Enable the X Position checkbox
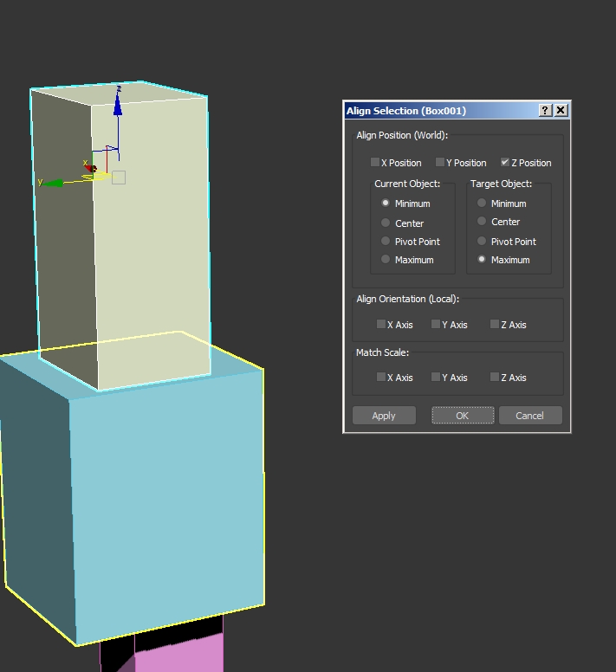 click(x=375, y=162)
